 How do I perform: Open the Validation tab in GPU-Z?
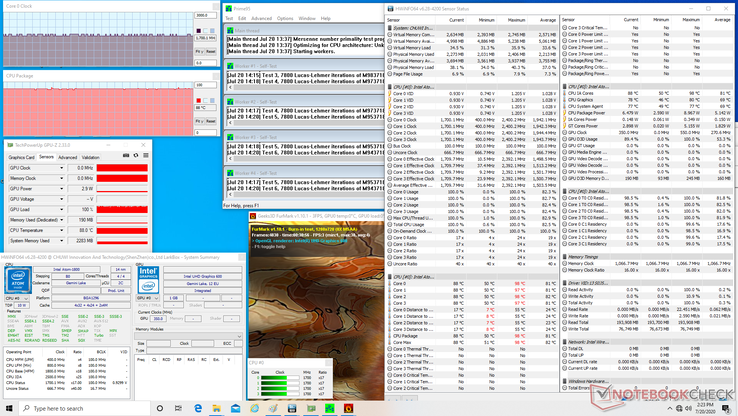[91, 157]
